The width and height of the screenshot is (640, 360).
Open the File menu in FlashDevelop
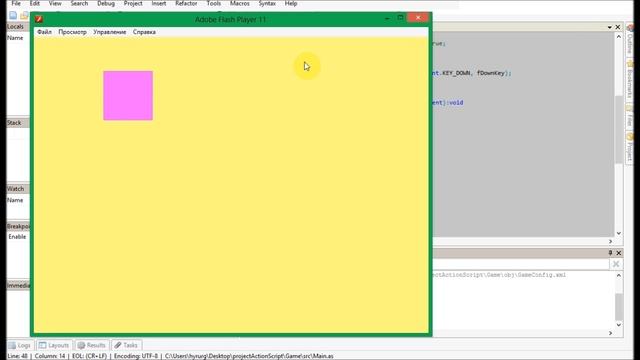(x=16, y=3)
